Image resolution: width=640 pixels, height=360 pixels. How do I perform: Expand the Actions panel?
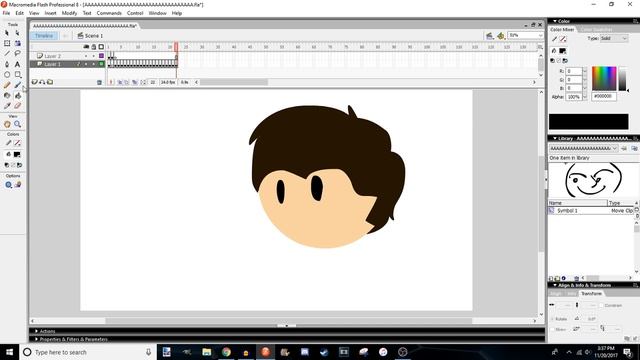click(36, 331)
